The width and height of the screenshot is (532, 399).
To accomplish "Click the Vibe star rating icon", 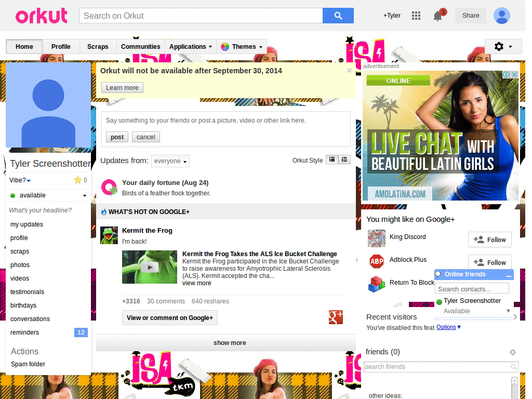I will pyautogui.click(x=78, y=180).
